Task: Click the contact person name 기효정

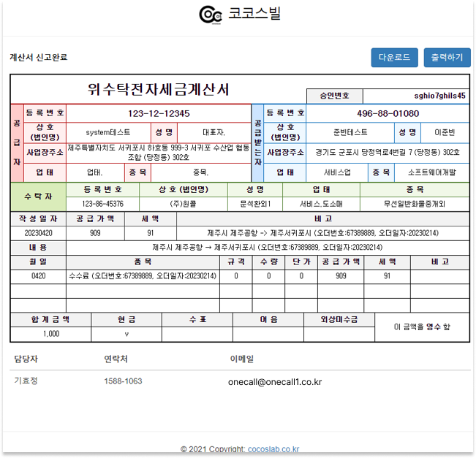Action: click(x=26, y=381)
